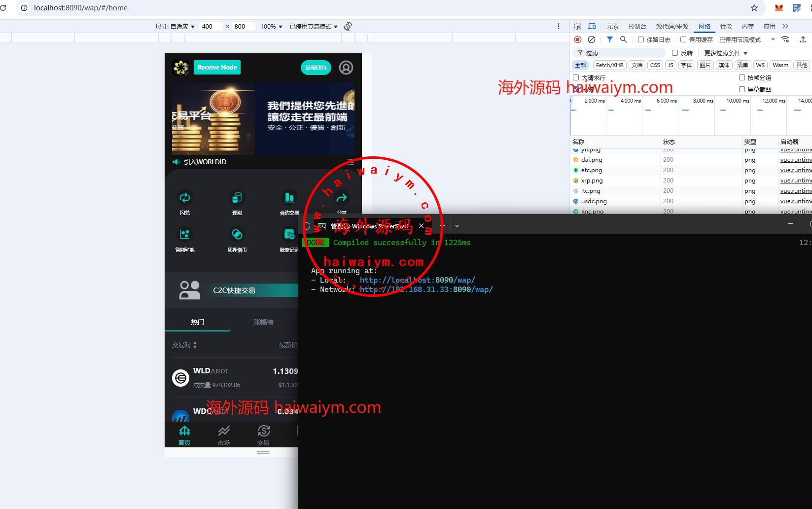Open the 质押借币 pledge loan icon

[237, 235]
